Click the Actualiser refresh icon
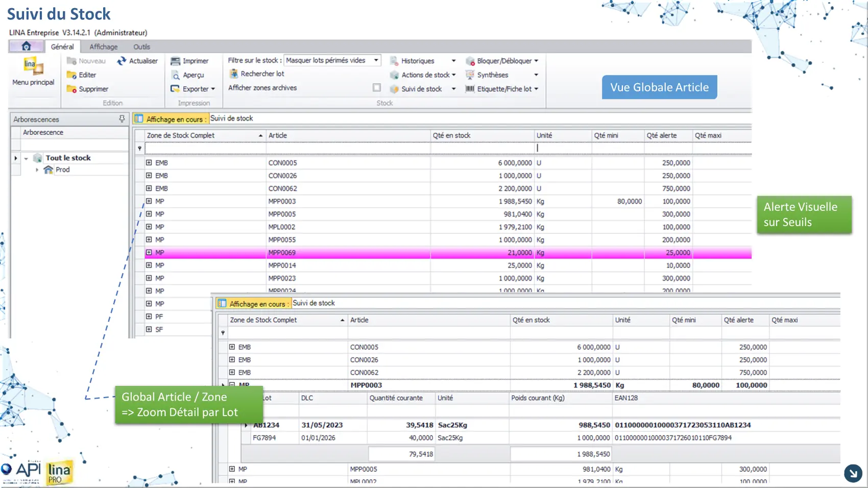Viewport: 868px width, 488px height. [x=122, y=61]
